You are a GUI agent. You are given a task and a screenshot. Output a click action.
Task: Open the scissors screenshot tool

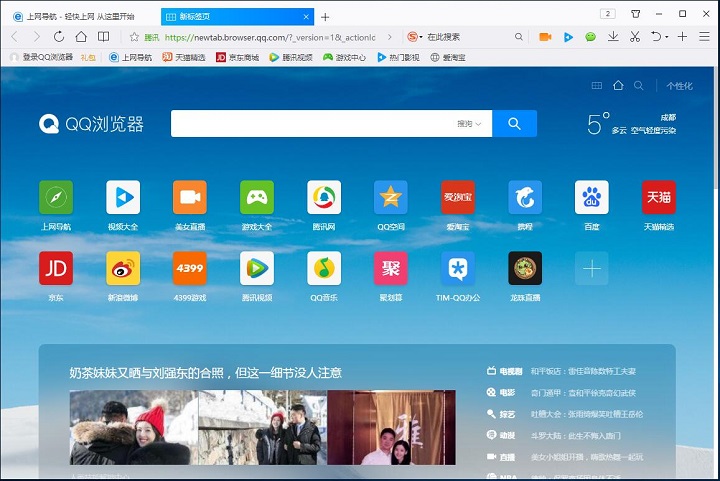click(635, 37)
